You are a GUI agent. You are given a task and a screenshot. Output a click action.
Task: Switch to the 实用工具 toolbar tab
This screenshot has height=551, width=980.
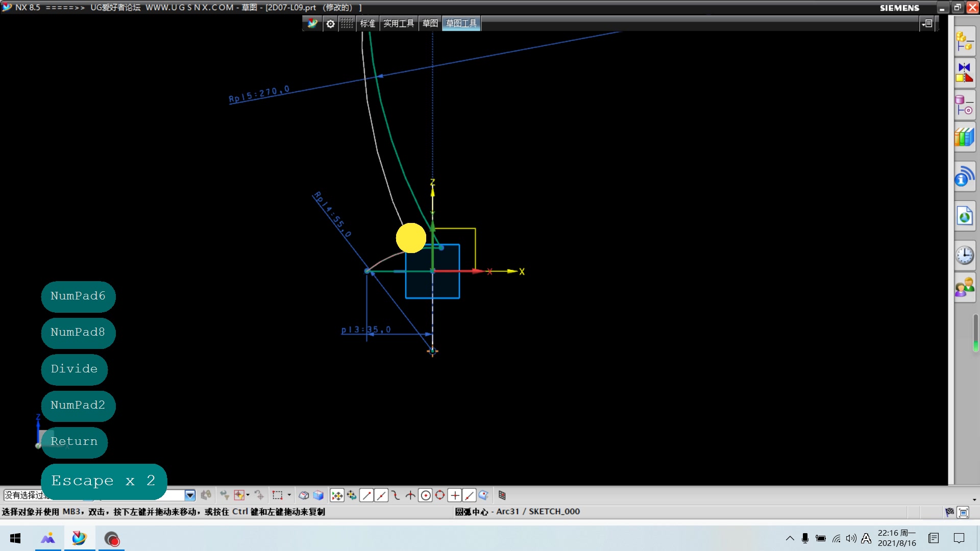[x=398, y=23]
